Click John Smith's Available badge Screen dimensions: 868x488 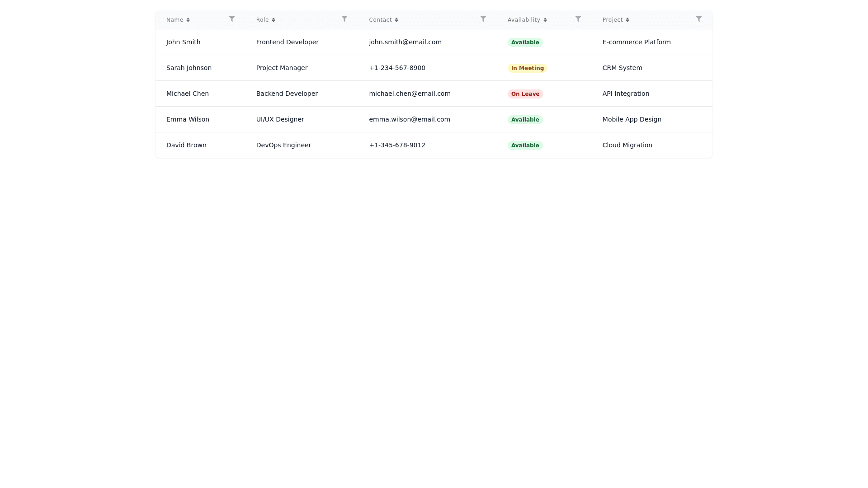pyautogui.click(x=525, y=42)
